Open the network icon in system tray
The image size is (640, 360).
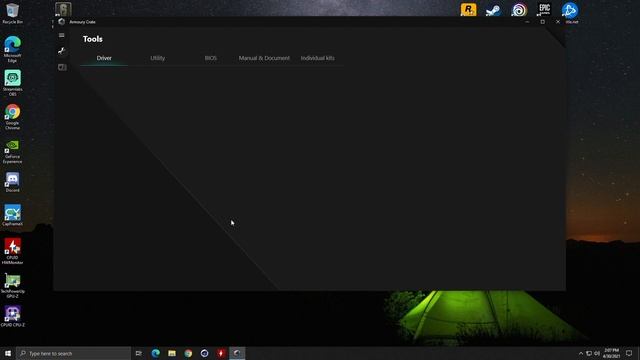[589, 353]
